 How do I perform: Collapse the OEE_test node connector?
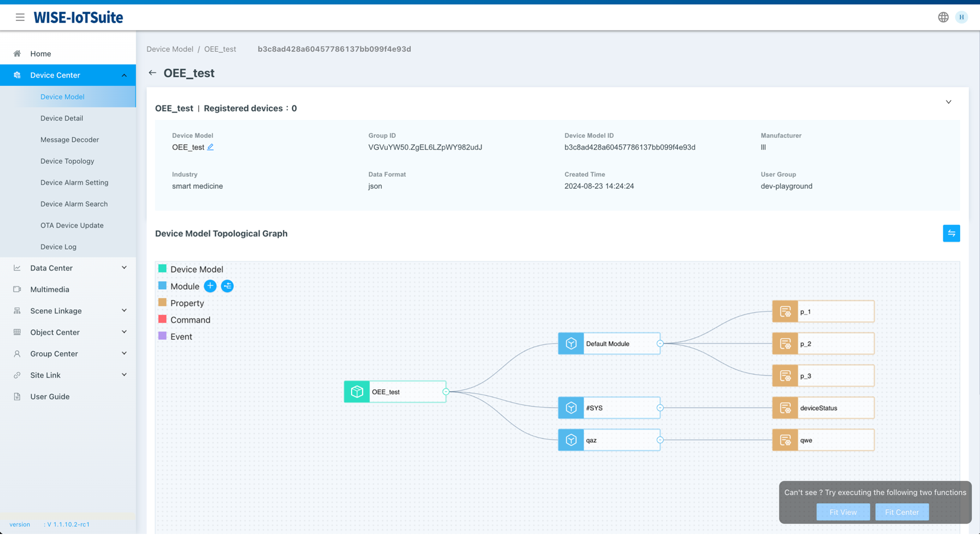446,392
